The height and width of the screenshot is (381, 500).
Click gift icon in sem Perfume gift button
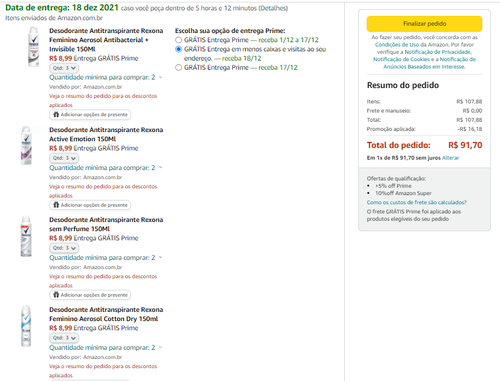(x=56, y=295)
